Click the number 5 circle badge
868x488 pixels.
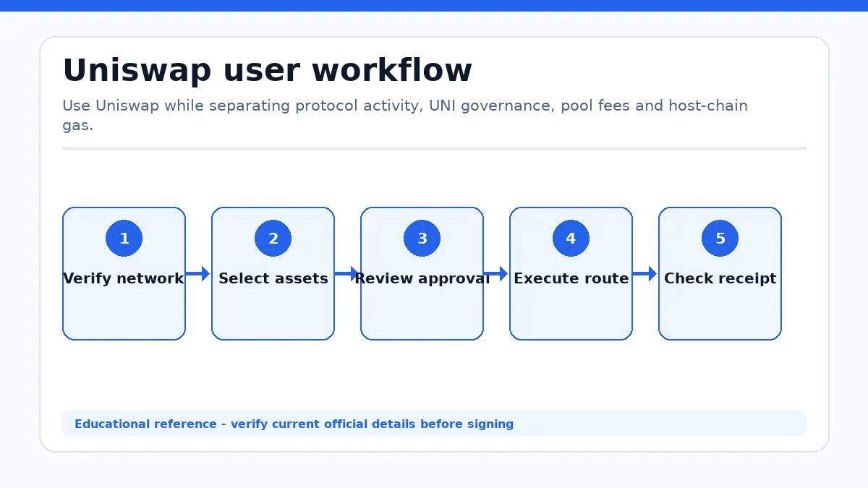pyautogui.click(x=720, y=239)
